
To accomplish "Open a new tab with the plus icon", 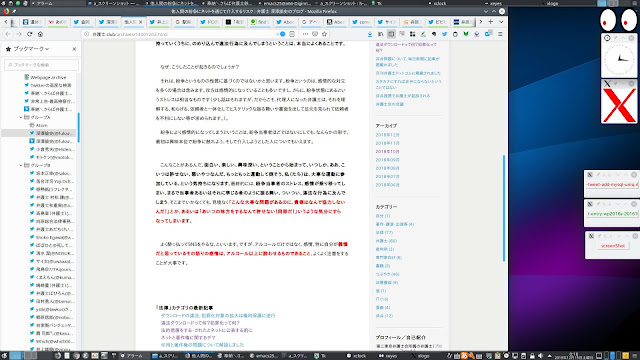I will (491, 22).
